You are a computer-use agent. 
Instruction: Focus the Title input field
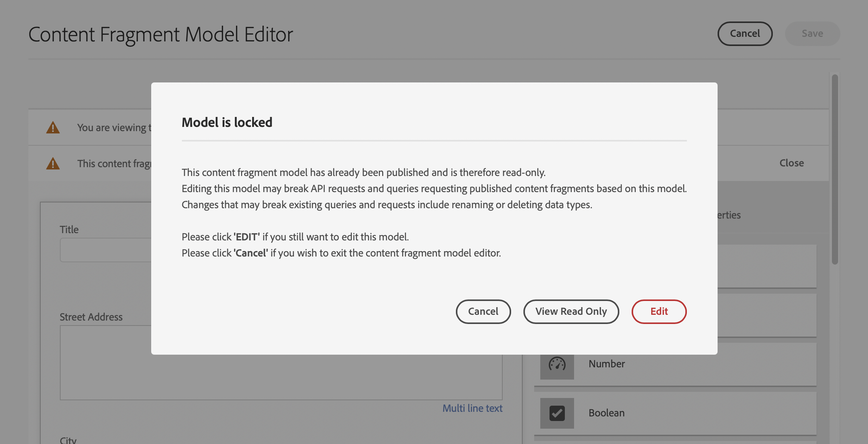[x=106, y=250]
